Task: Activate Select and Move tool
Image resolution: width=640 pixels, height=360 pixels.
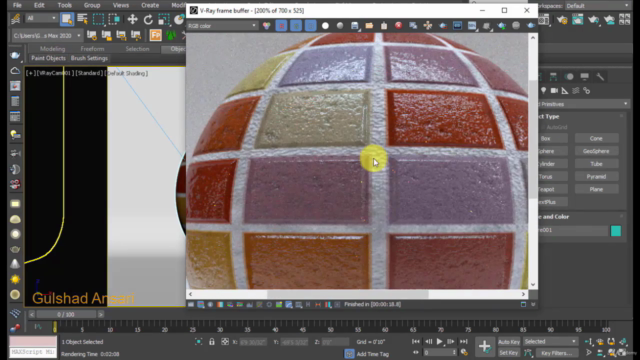Action: tap(132, 19)
